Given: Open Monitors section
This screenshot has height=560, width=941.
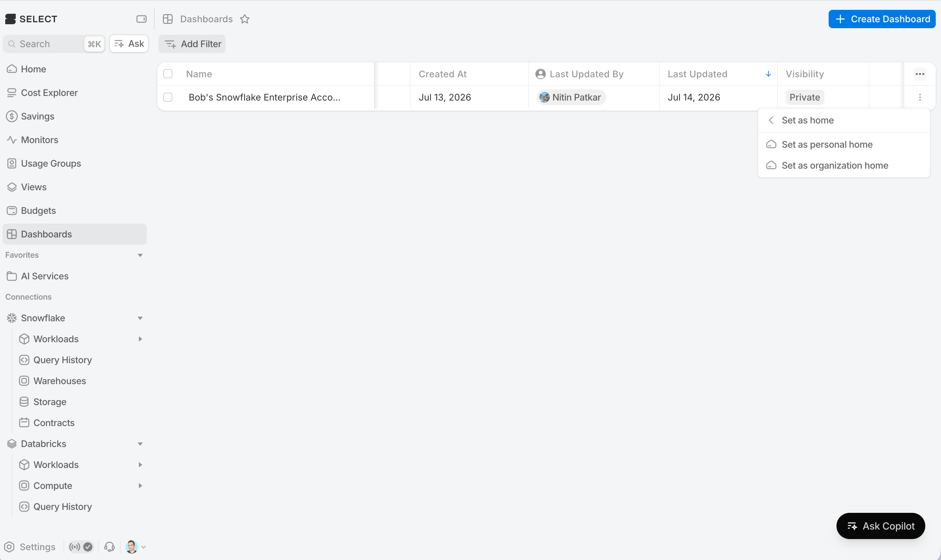Looking at the screenshot, I should [x=74, y=140].
